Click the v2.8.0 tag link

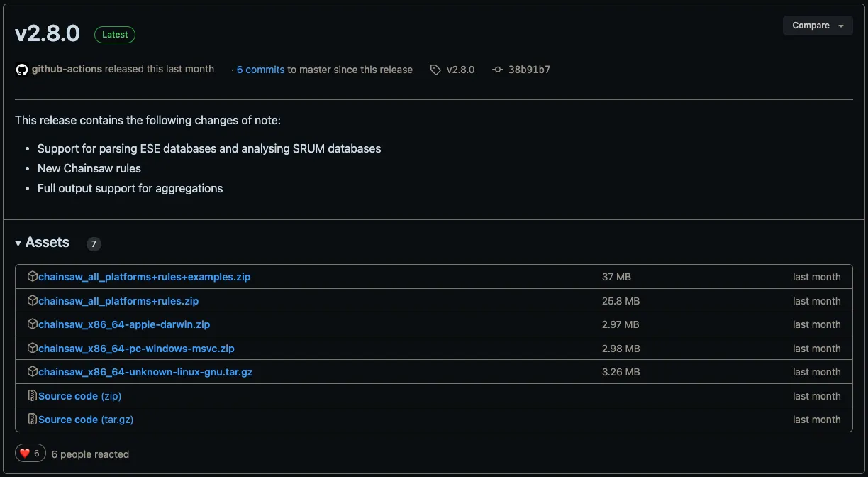[x=460, y=70]
